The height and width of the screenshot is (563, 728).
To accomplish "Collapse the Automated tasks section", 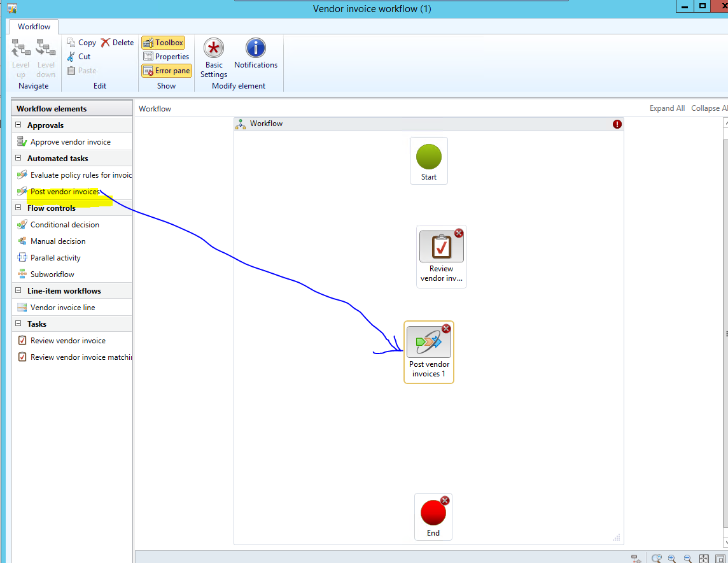I will click(18, 159).
